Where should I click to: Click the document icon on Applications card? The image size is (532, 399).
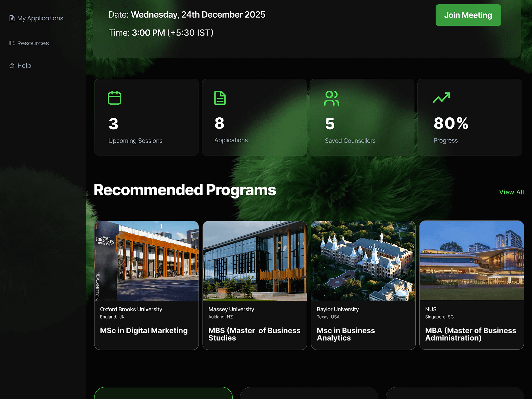220,98
